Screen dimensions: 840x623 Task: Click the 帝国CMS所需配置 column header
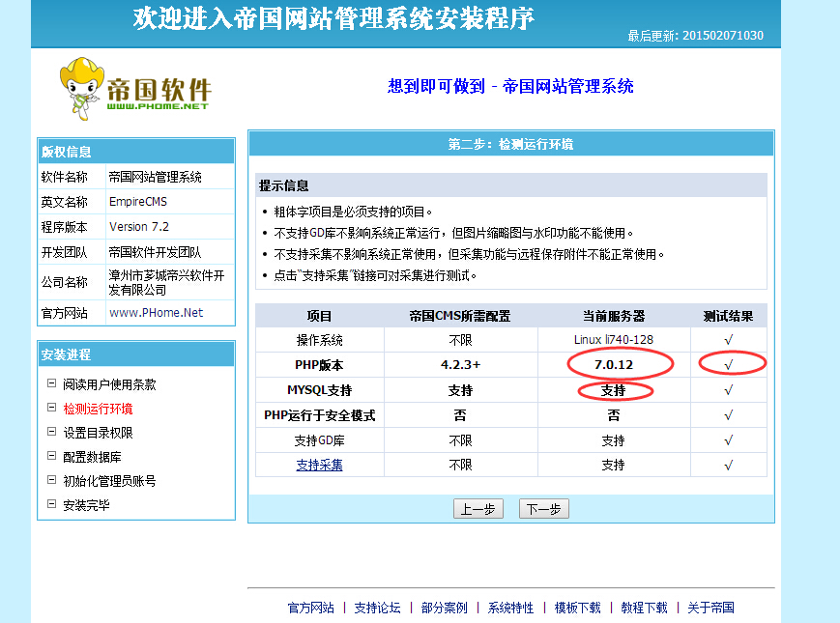[x=460, y=316]
